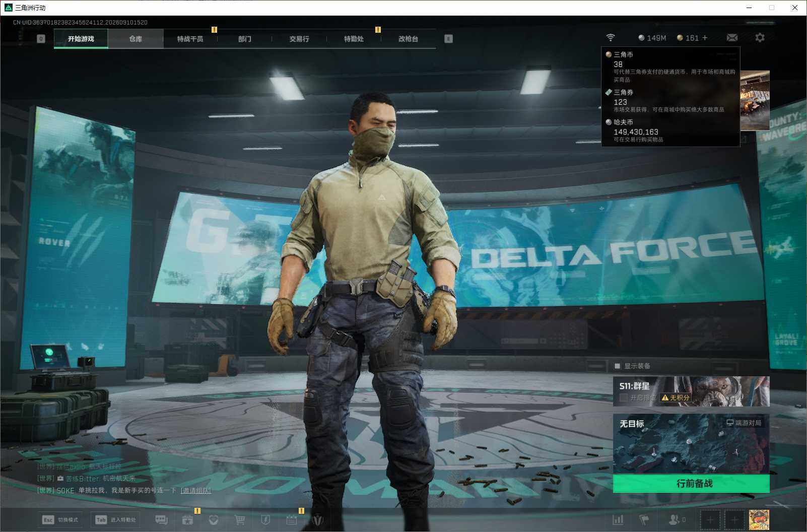Toggle the 显示装备 checkbox
807x532 pixels.
tap(618, 366)
